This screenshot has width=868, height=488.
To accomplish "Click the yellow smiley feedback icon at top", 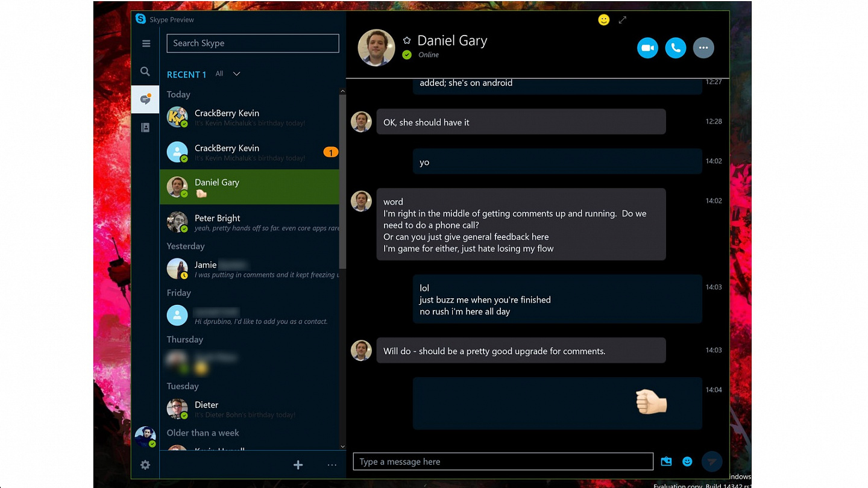I will pos(603,20).
